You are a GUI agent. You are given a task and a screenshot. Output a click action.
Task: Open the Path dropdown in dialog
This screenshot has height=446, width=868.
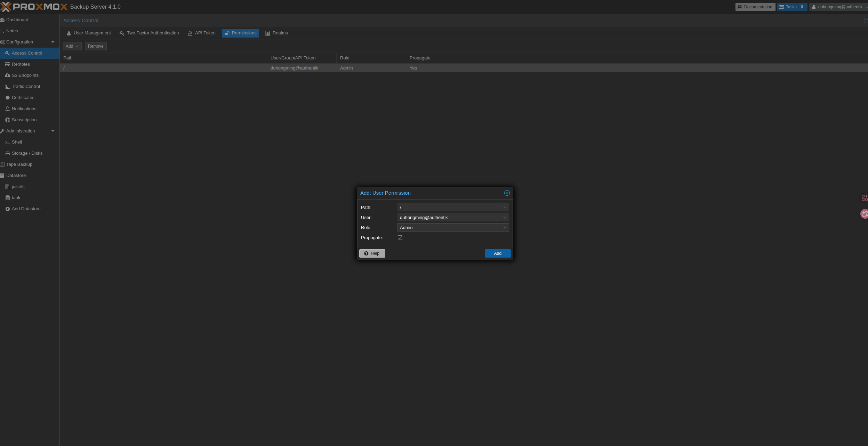click(x=505, y=207)
